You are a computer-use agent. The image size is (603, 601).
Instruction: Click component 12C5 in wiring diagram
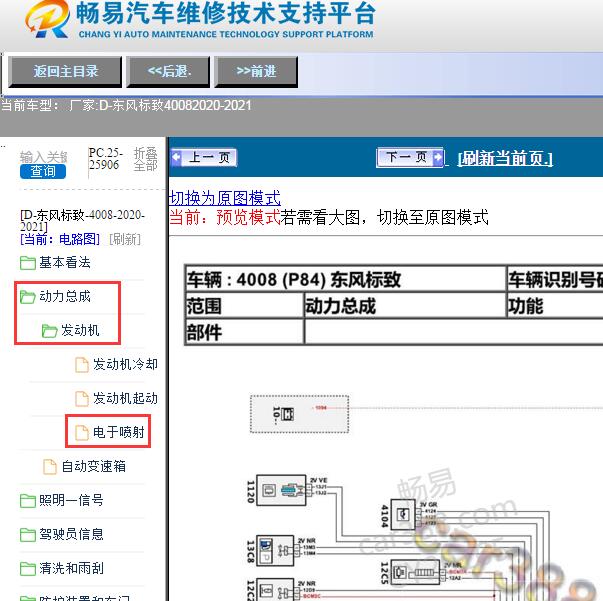coord(415,574)
